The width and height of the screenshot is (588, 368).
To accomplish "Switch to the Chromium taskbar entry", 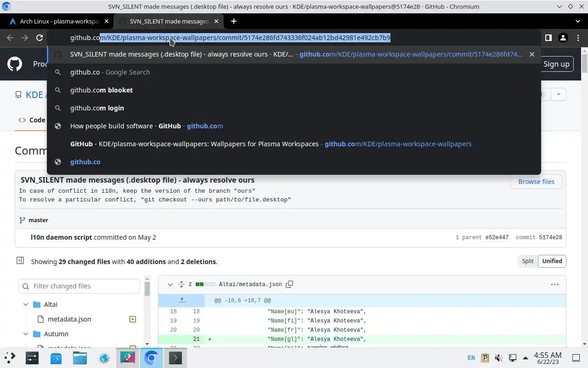I will pos(152,357).
